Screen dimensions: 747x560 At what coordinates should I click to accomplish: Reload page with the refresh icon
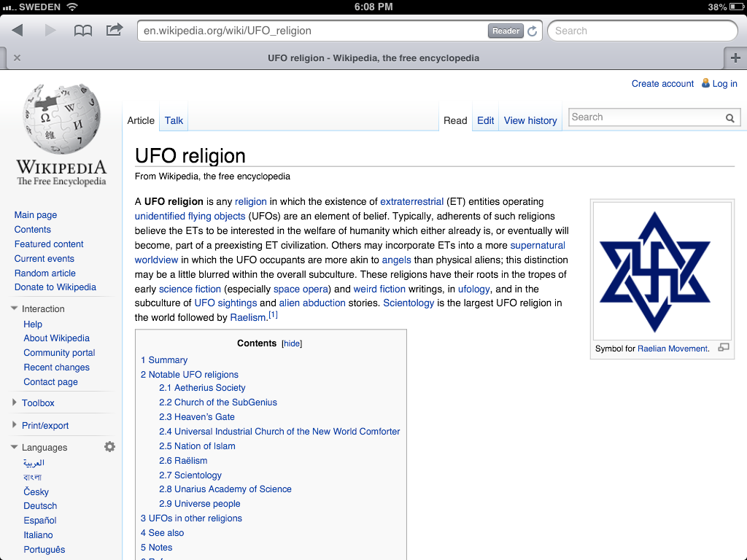pos(533,31)
